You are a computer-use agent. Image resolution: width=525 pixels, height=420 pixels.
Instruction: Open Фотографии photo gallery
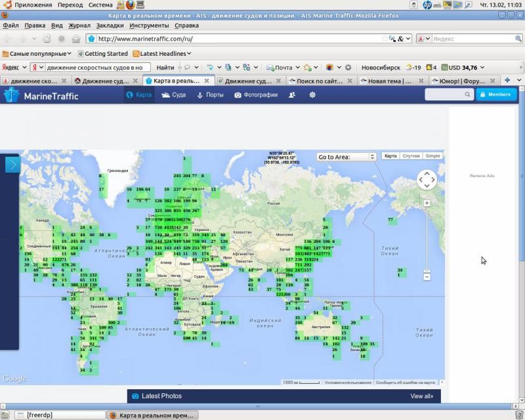(x=256, y=95)
